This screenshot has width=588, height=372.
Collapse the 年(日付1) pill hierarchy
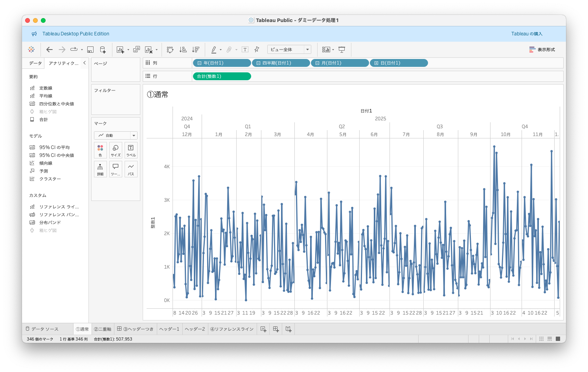click(x=199, y=63)
